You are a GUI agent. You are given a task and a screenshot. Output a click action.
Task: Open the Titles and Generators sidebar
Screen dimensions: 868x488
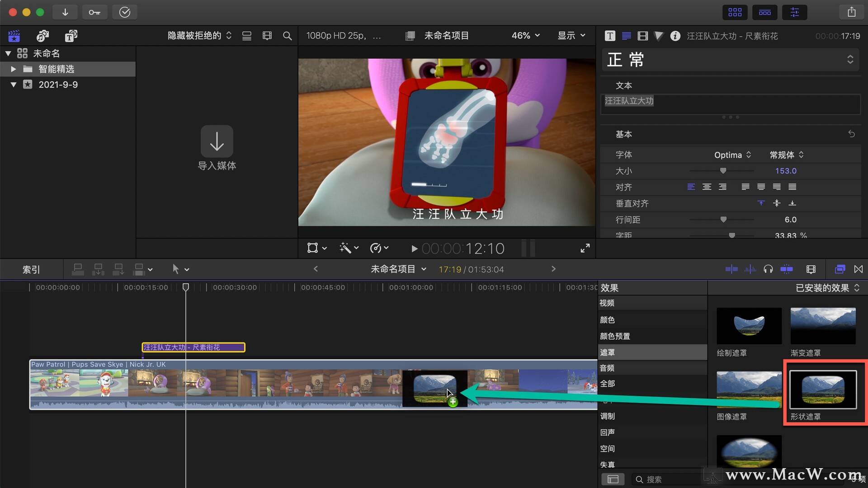tap(71, 36)
